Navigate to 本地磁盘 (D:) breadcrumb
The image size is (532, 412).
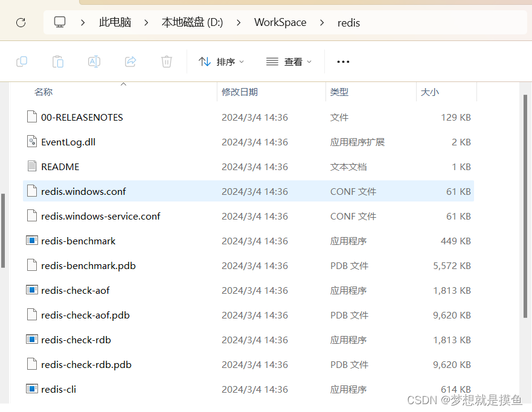tap(193, 22)
